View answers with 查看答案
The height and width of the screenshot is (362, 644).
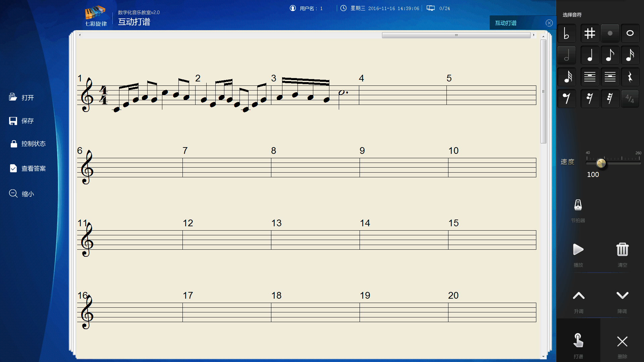tap(28, 168)
